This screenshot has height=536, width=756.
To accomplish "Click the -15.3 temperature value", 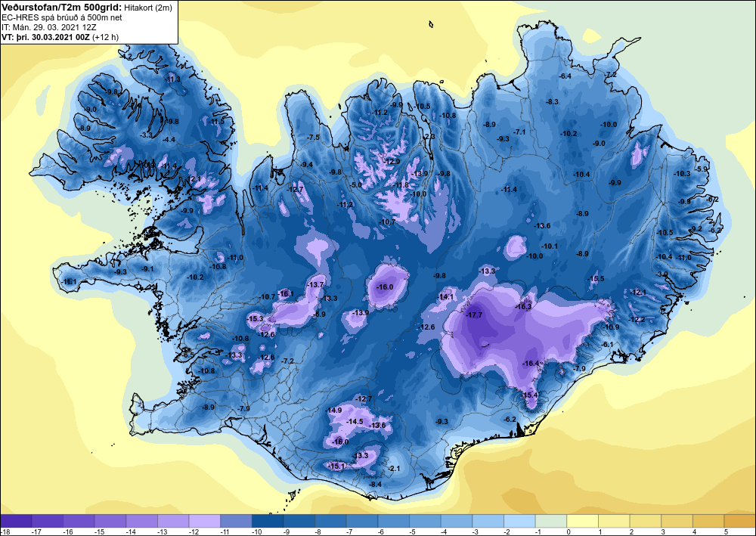I will (255, 318).
